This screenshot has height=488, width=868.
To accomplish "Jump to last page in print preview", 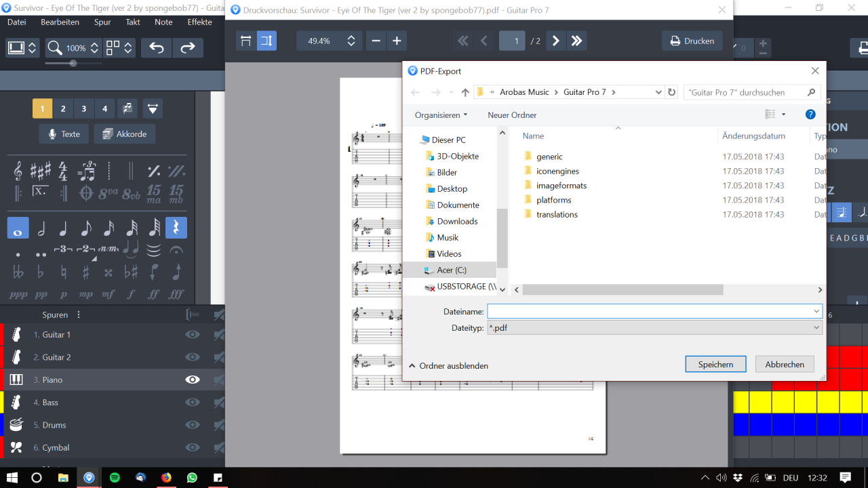I will point(577,41).
